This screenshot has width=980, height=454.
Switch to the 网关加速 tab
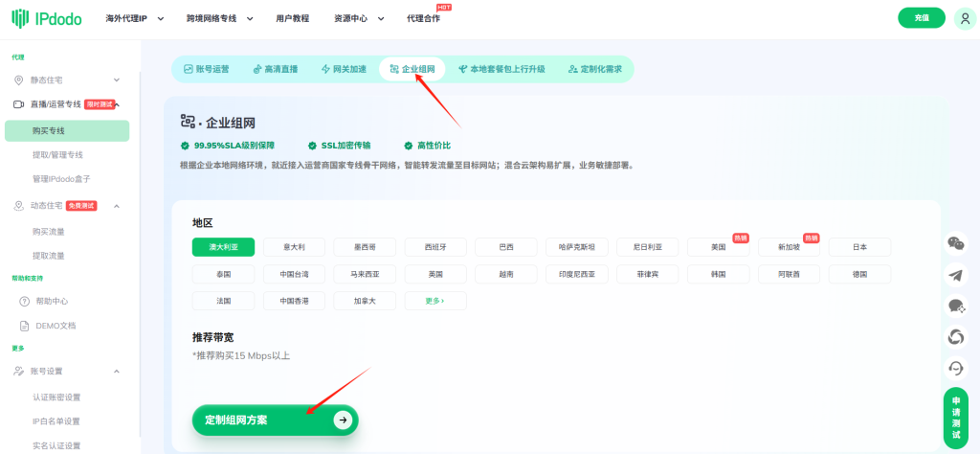click(x=344, y=69)
